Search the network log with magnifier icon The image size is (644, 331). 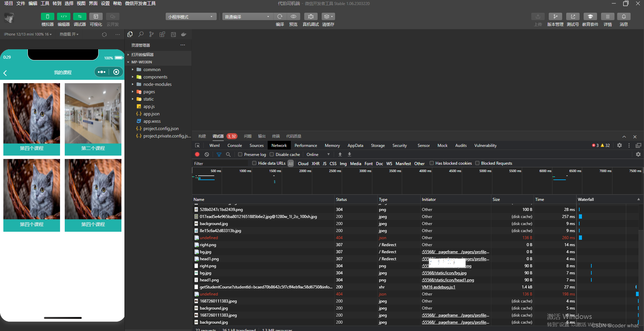(x=228, y=154)
